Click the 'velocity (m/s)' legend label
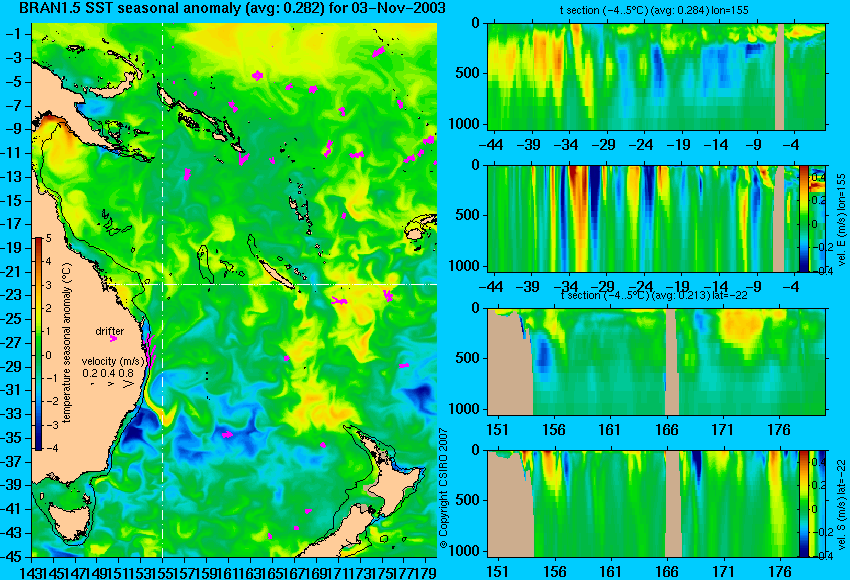Image resolution: width=850 pixels, height=580 pixels. [113, 361]
